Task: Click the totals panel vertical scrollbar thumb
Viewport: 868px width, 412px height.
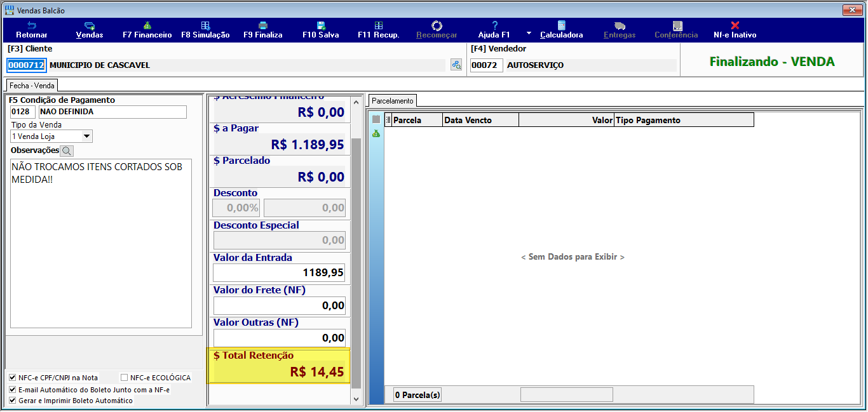Action: click(x=356, y=263)
